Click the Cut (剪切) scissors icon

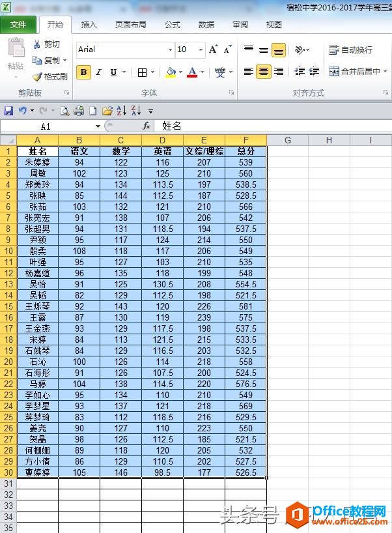(36, 44)
